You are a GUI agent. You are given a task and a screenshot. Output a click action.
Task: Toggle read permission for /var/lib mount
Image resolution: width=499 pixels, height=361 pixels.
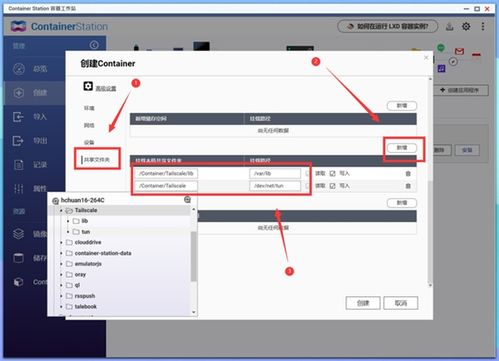tap(307, 174)
